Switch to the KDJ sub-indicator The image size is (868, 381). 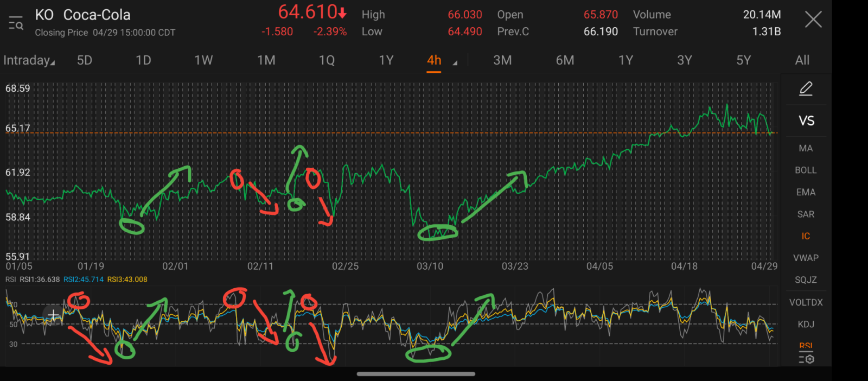click(x=806, y=324)
